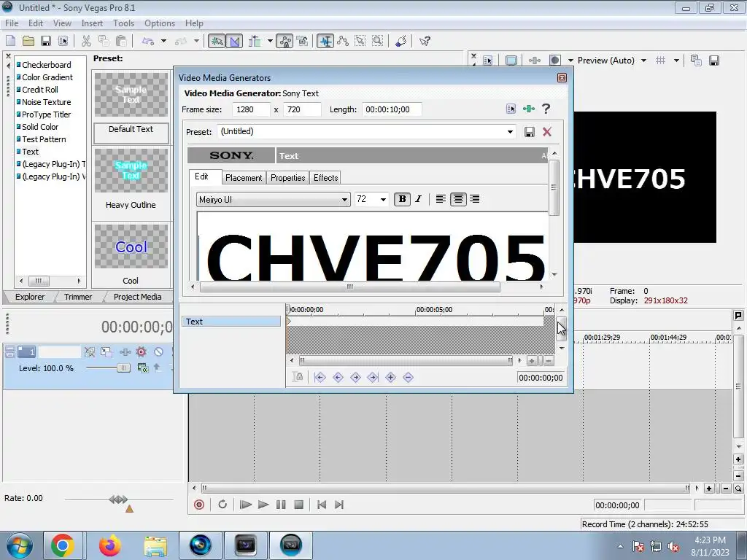Image resolution: width=747 pixels, height=560 pixels.
Task: Click Sync Cursor lock icon in keyframe bar
Action: 298,377
